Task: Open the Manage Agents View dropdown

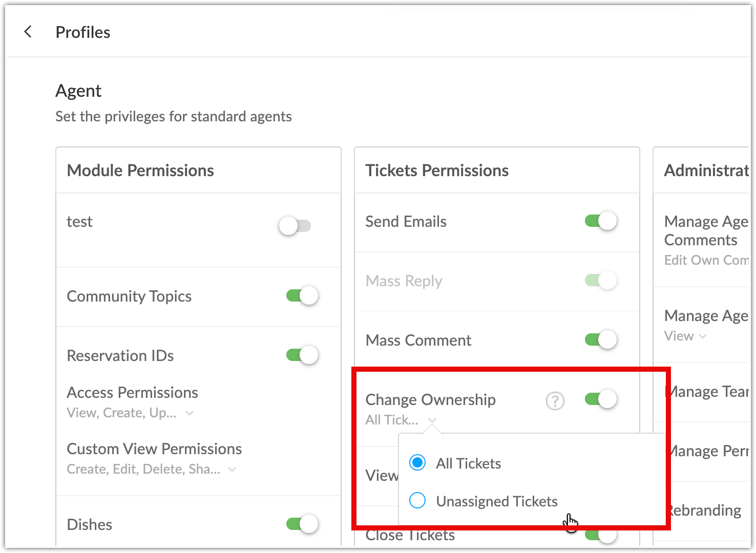Action: tap(685, 336)
